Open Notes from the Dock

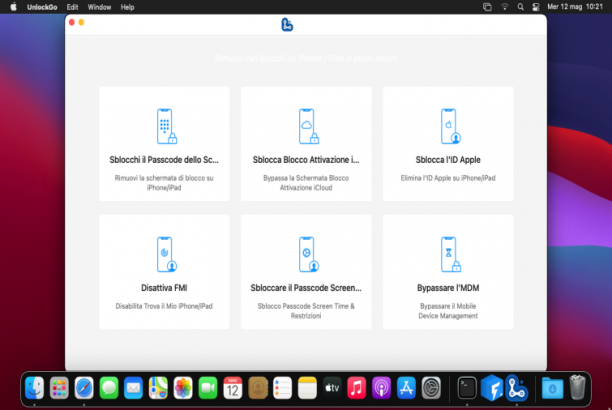coord(307,388)
